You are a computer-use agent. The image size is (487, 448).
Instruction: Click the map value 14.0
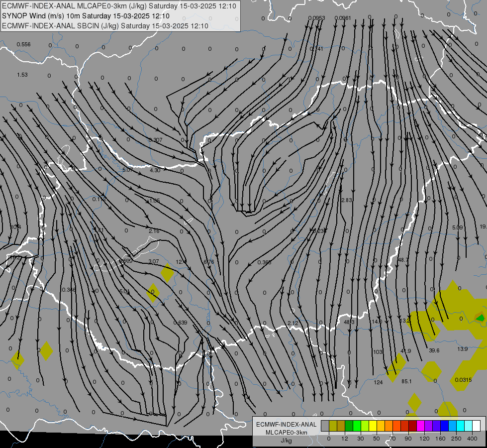click(377, 322)
